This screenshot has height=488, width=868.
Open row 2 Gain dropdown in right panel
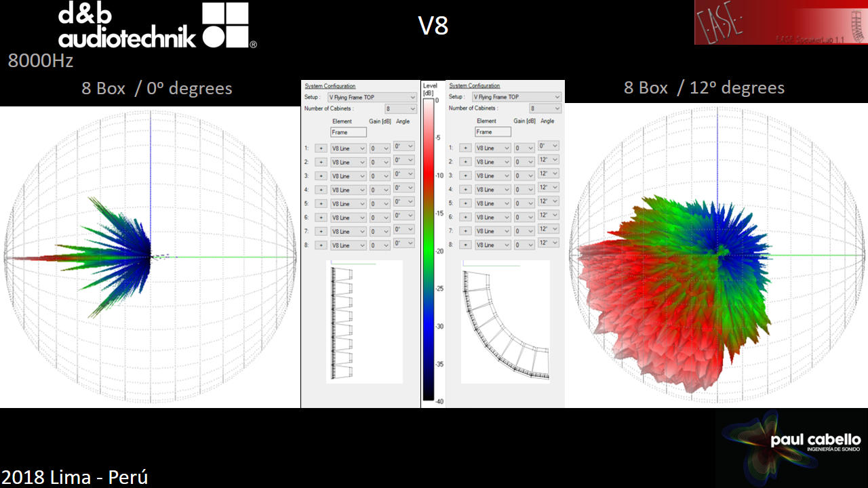[x=524, y=161]
